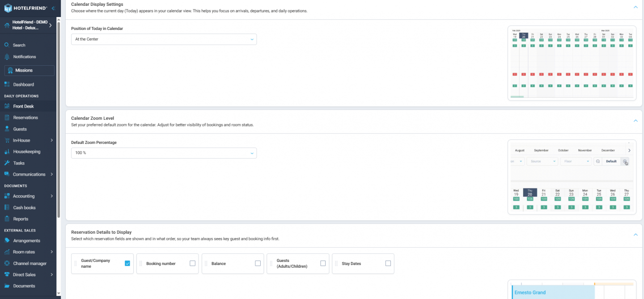Image resolution: width=644 pixels, height=299 pixels.
Task: Click the Channel manager icon
Action: tap(7, 263)
